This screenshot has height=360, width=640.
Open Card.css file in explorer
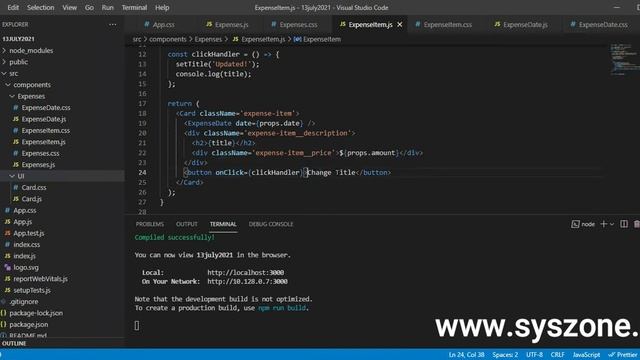tap(34, 187)
